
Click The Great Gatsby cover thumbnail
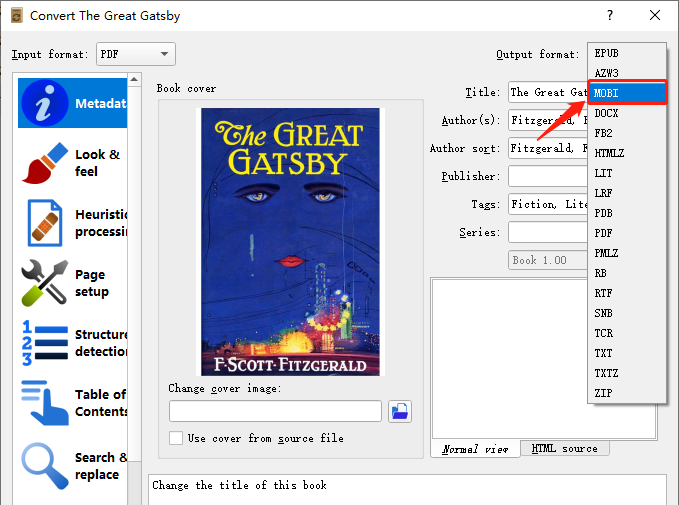(x=290, y=242)
